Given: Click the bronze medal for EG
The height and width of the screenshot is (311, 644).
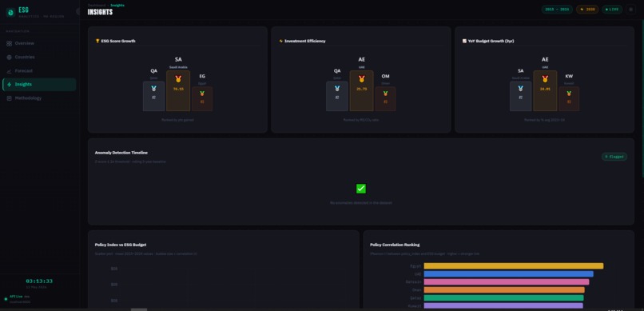Looking at the screenshot, I should 202,94.
